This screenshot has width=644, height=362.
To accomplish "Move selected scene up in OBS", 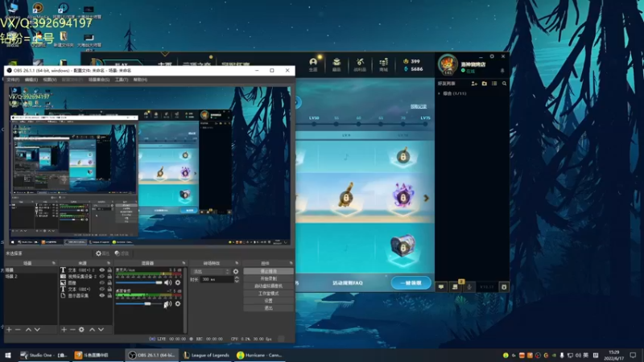I will 28,330.
